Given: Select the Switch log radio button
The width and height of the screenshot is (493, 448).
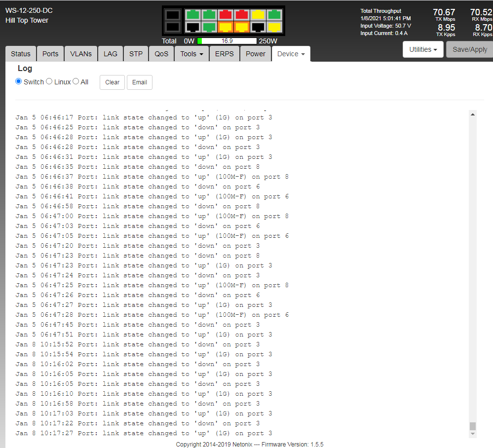Looking at the screenshot, I should [x=19, y=81].
